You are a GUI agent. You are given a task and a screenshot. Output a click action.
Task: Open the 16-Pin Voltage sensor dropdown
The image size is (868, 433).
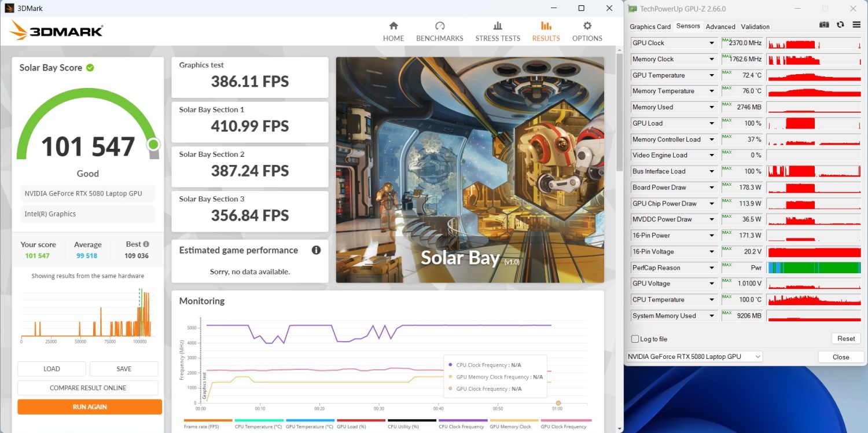tap(712, 252)
